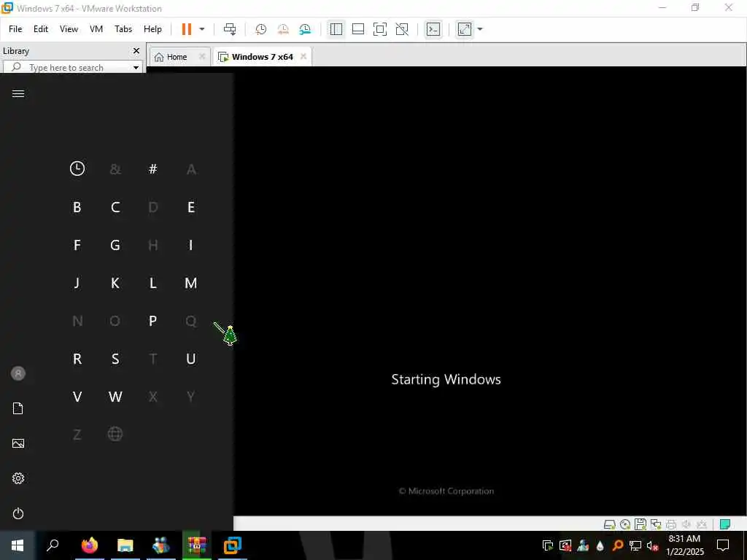This screenshot has height=560, width=747.
Task: Go to apps under letter S
Action: tap(115, 359)
